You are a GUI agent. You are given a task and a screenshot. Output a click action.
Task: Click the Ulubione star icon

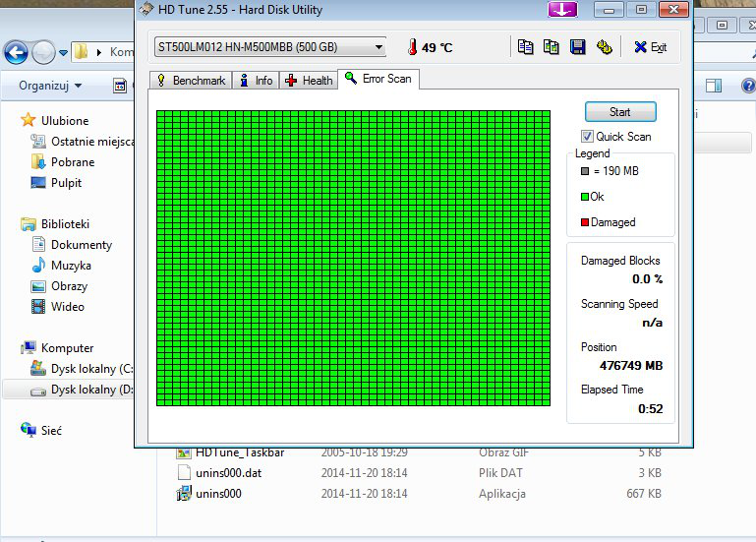(28, 120)
